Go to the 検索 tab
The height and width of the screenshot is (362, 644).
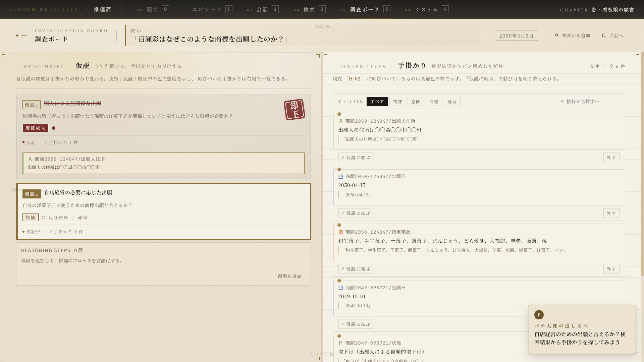309,9
